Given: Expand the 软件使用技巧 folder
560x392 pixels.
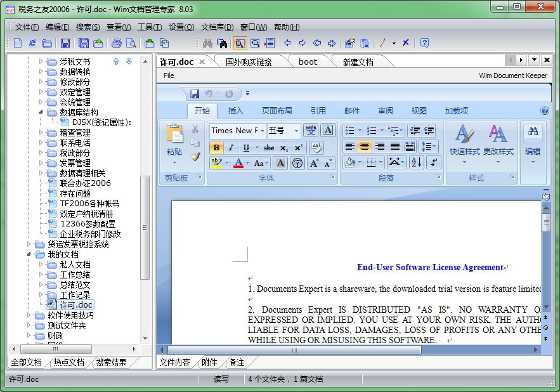Looking at the screenshot, I should 29,315.
